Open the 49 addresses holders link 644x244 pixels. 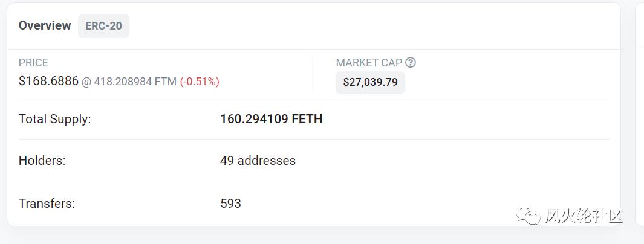(x=258, y=161)
